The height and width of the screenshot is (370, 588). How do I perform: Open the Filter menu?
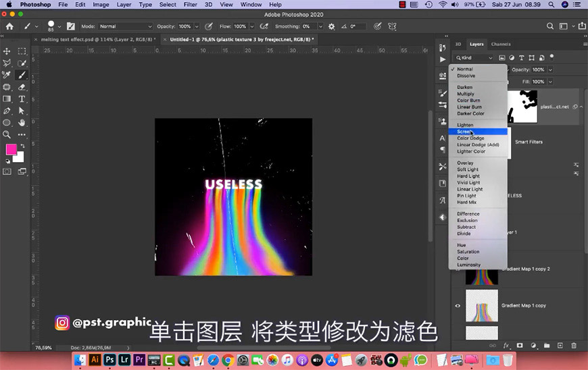[x=190, y=5]
